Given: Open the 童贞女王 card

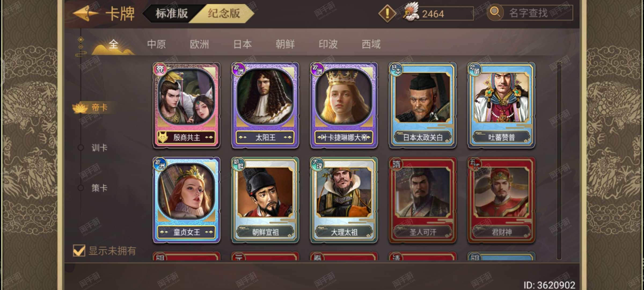Looking at the screenshot, I should (186, 200).
